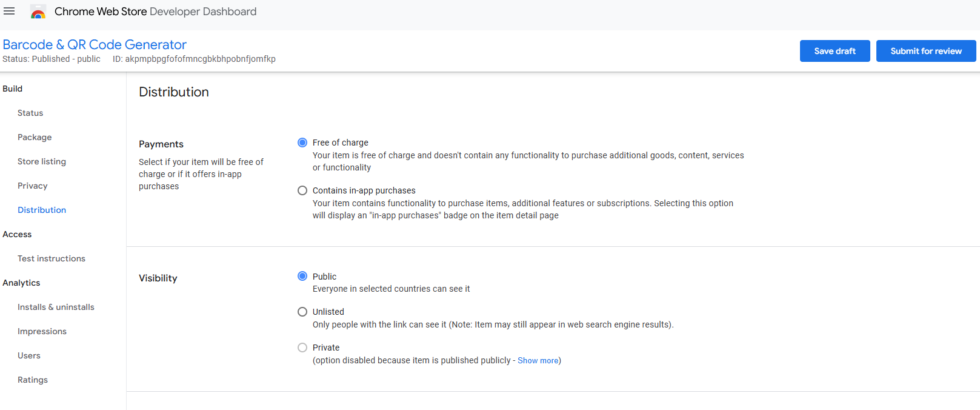The image size is (980, 410).
Task: Set visibility to Unlisted
Action: 302,312
